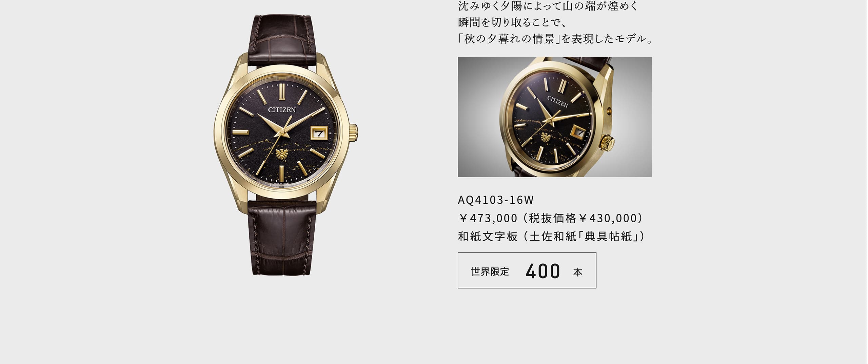Click the 和紙文字板 dial description line
Screen dimensions: 868x364
pyautogui.click(x=551, y=236)
